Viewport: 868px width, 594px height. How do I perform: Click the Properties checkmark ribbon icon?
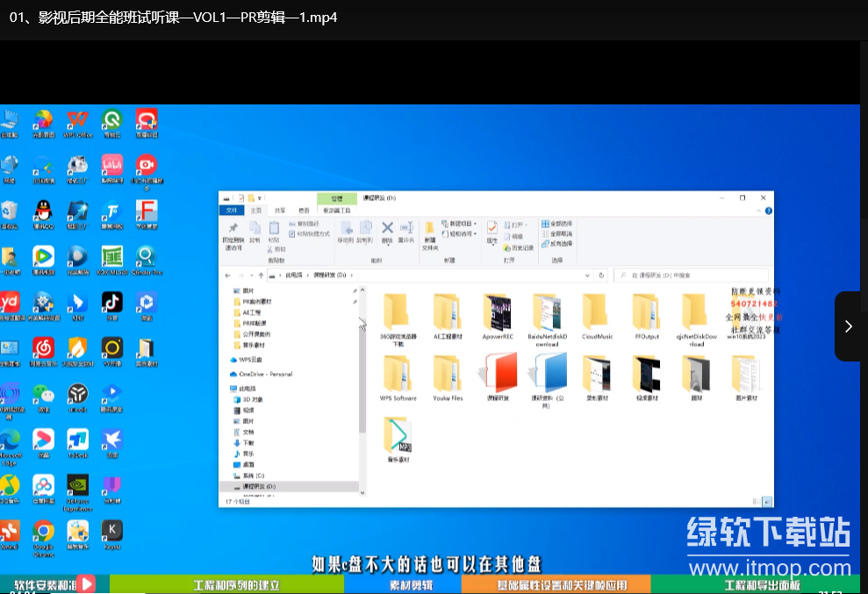(492, 233)
